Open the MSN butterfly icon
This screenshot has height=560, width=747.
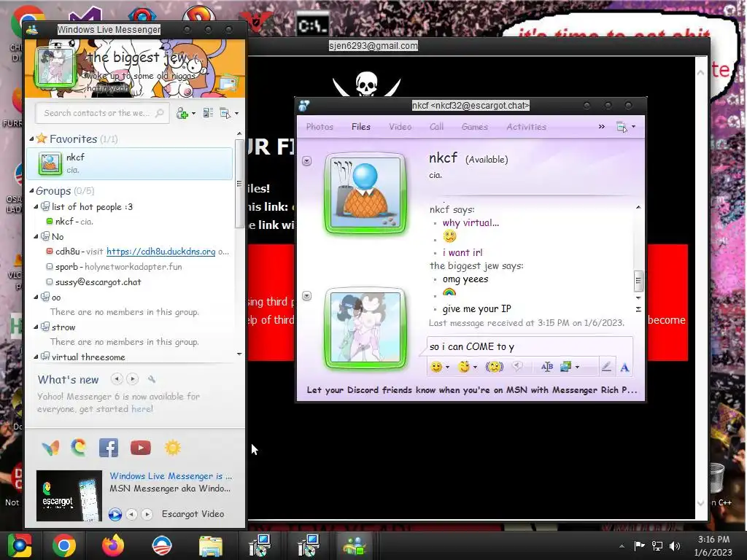coord(50,448)
